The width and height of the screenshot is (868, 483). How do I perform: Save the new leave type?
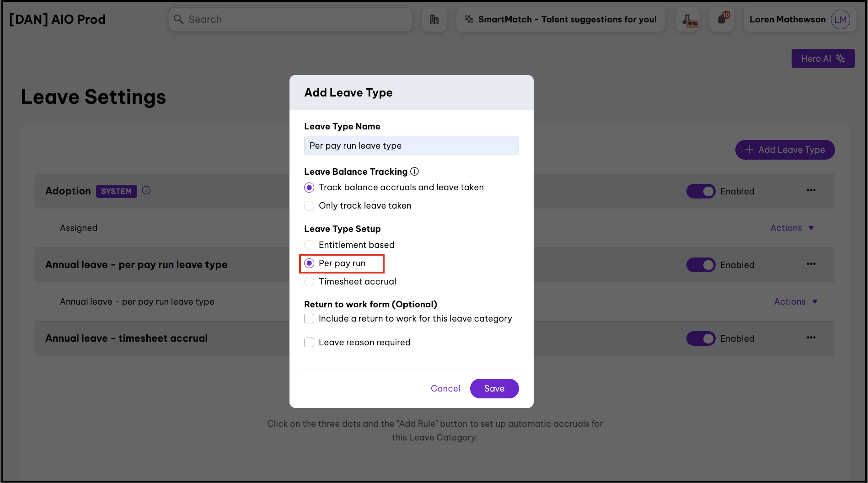(x=494, y=388)
